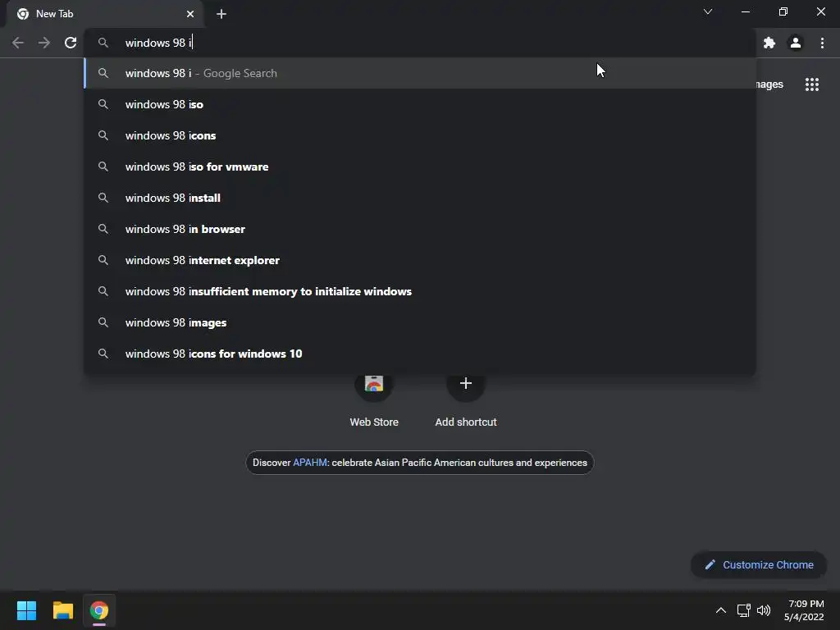Viewport: 840px width, 630px height.
Task: Open Chrome's three-dot menu
Action: point(822,43)
